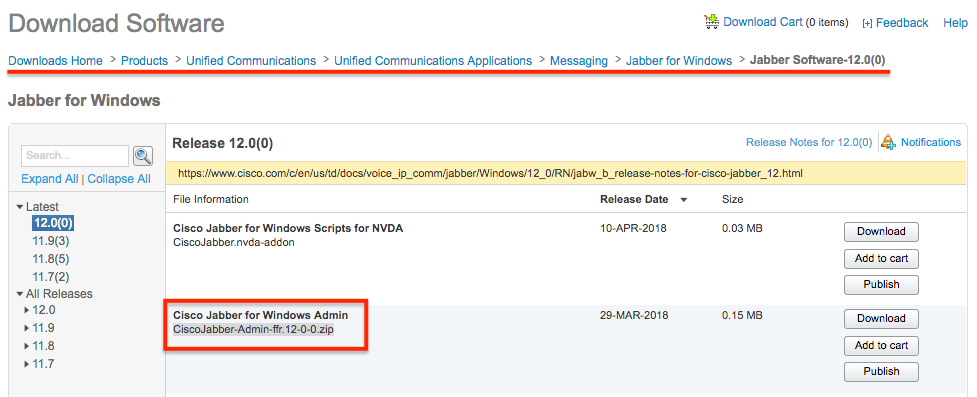Click Expand All link
977x397 pixels.
[x=50, y=179]
